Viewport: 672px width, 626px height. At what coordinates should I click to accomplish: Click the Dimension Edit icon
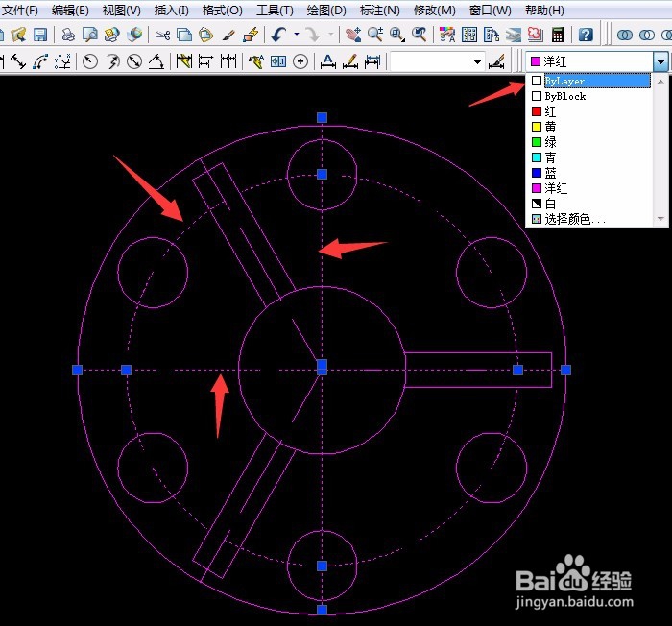coord(328,62)
